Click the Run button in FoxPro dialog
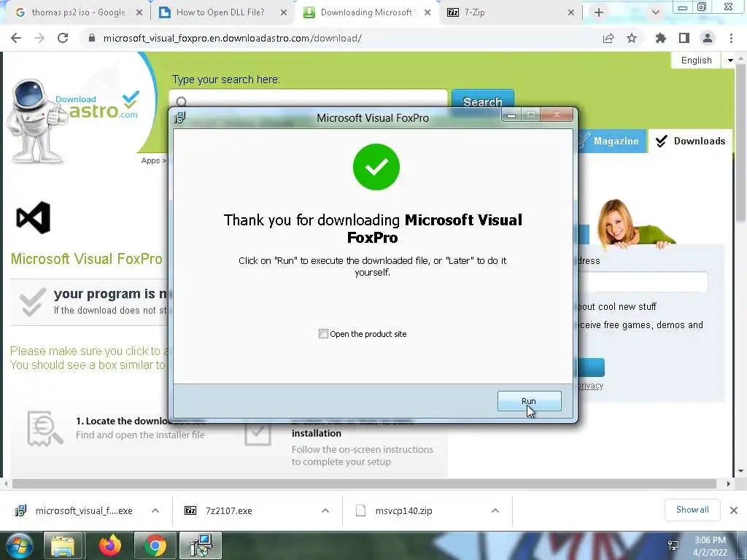The height and width of the screenshot is (560, 747). [x=530, y=401]
